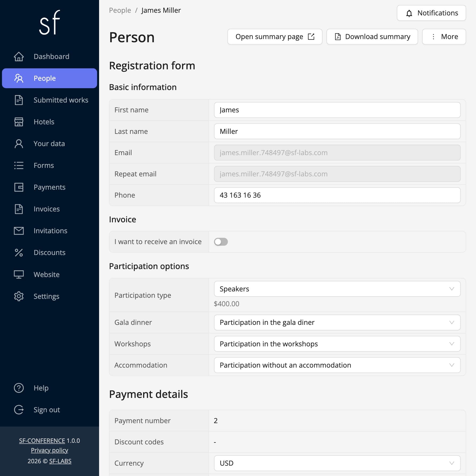Click the Forms list icon

click(x=19, y=165)
